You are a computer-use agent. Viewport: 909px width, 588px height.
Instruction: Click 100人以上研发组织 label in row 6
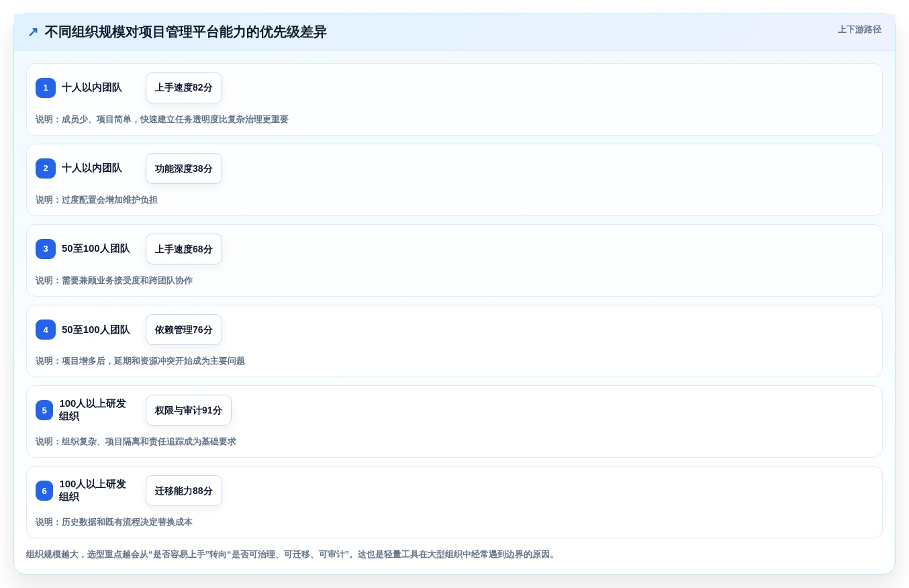(x=93, y=491)
